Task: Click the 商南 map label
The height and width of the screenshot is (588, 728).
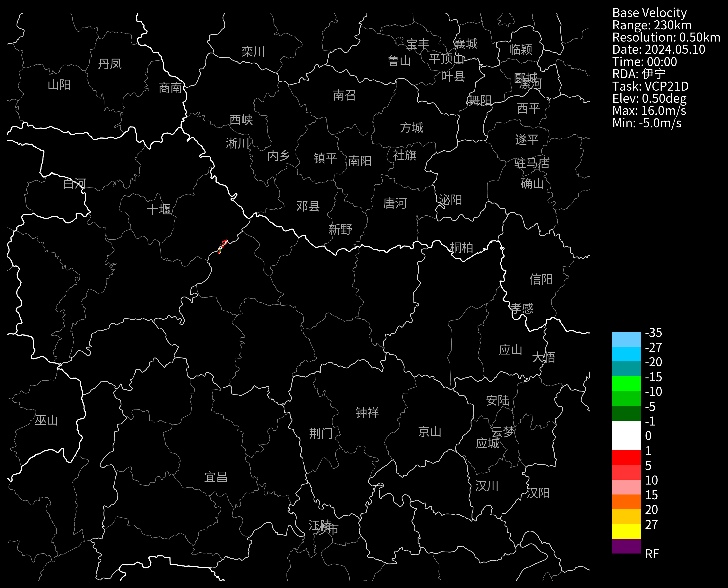Action: point(170,88)
